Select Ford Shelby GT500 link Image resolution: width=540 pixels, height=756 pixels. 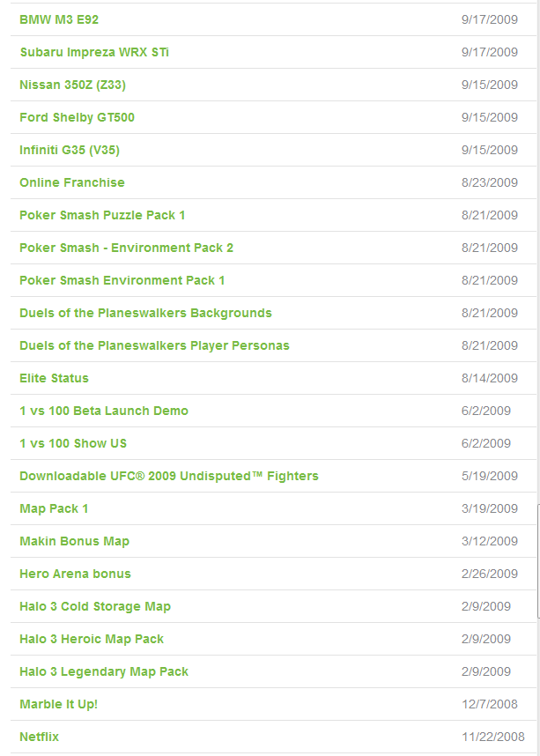(x=77, y=117)
